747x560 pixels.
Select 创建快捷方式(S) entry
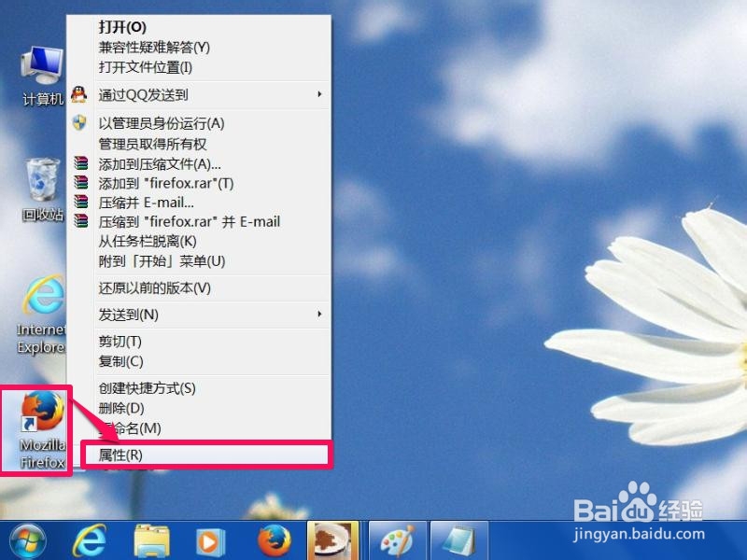(147, 388)
